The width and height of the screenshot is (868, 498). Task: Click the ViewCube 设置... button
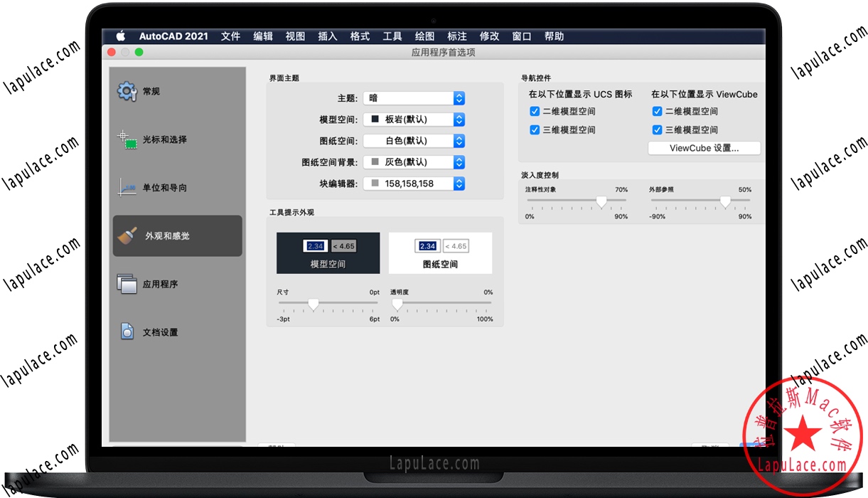click(x=704, y=148)
